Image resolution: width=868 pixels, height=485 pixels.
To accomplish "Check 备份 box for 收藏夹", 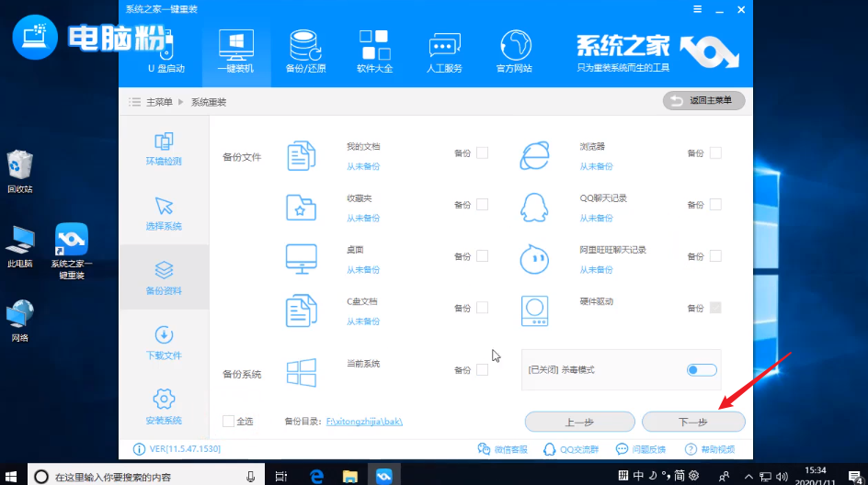I will coord(482,205).
